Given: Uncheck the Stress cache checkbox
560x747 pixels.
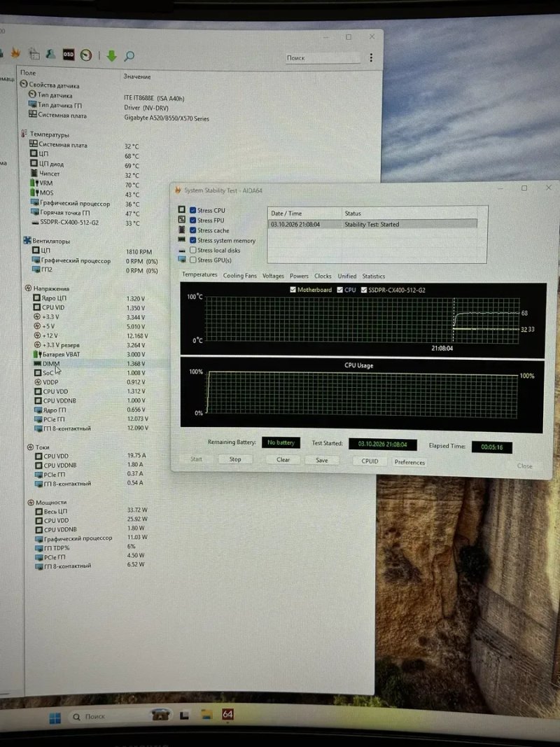Looking at the screenshot, I should click(193, 230).
